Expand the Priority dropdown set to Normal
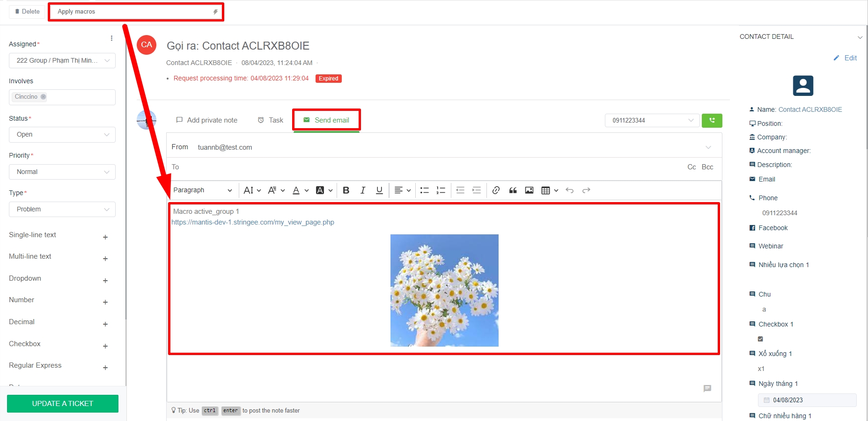 tap(62, 172)
